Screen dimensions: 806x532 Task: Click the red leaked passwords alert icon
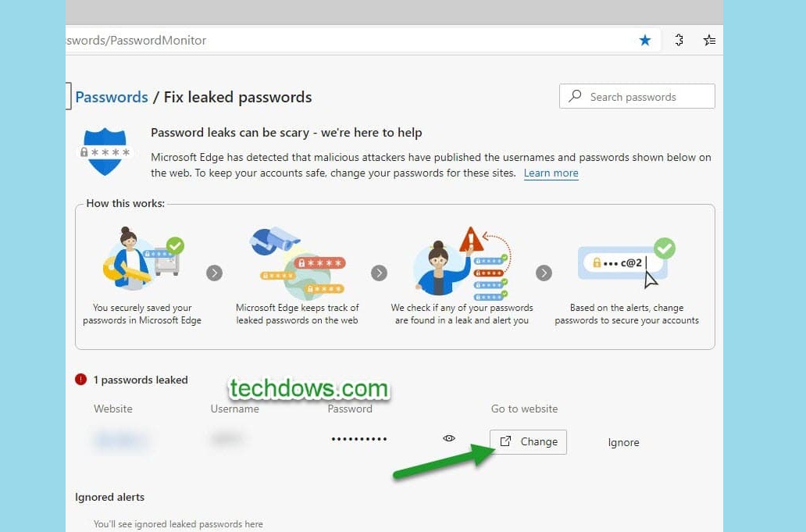tap(81, 380)
